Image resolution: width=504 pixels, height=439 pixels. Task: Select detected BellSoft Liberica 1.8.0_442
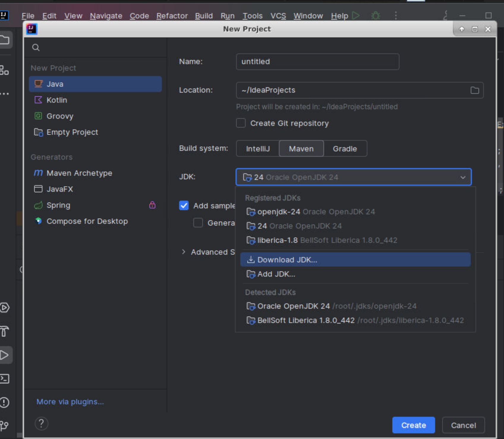(x=355, y=320)
